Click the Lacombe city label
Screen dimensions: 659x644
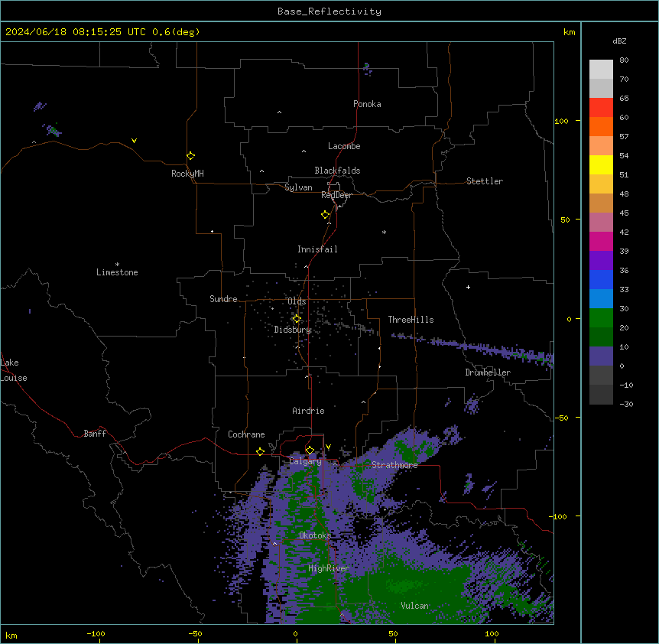pos(344,146)
